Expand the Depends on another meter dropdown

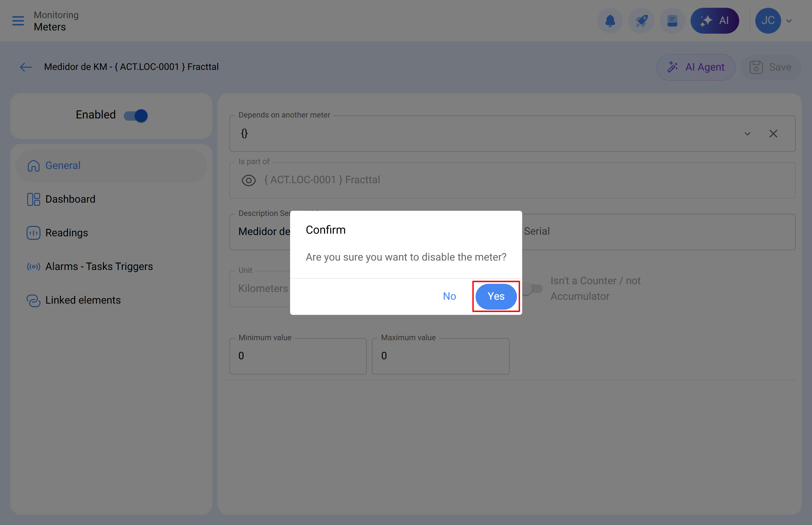pos(747,134)
